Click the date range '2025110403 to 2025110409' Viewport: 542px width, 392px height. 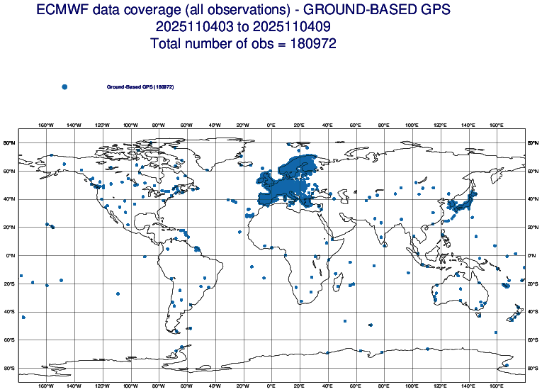pos(242,27)
